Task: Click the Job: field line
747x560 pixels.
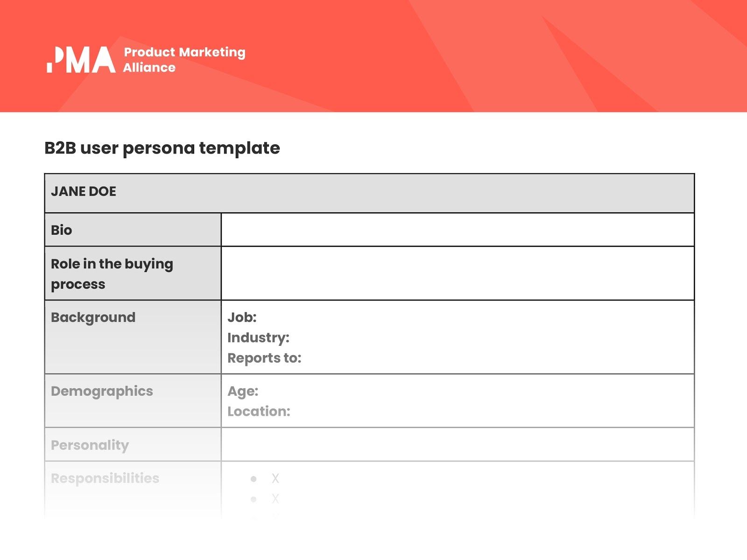Action: (x=242, y=317)
